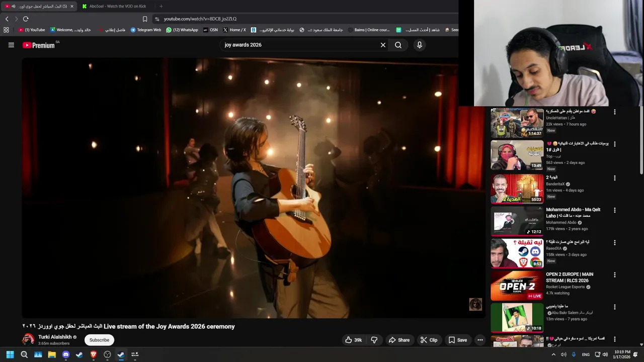This screenshot has width=644, height=362.
Task: Clear the 'joy awards 2026' search text
Action: click(x=383, y=45)
